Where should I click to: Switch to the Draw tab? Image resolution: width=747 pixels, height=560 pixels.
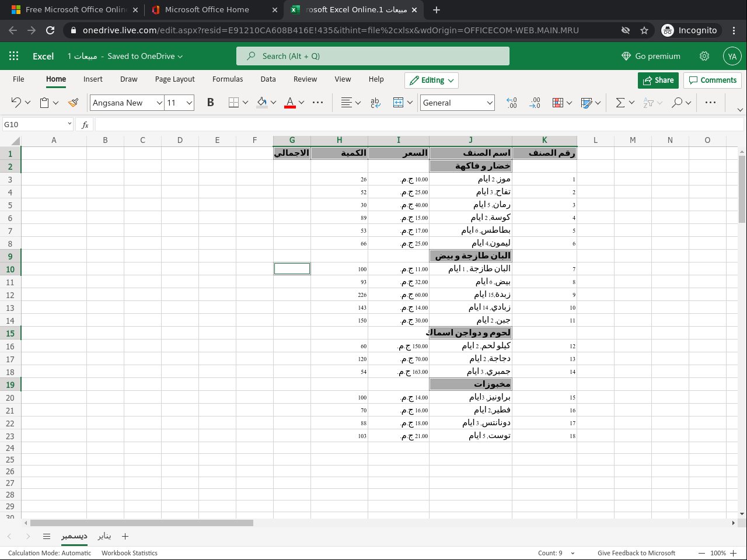[x=129, y=79]
